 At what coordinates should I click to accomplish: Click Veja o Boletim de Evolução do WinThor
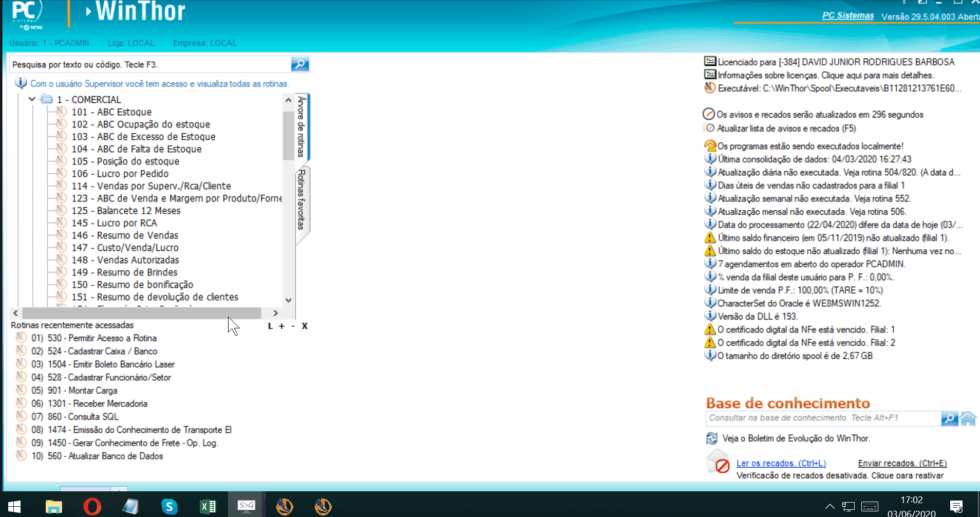coord(796,438)
